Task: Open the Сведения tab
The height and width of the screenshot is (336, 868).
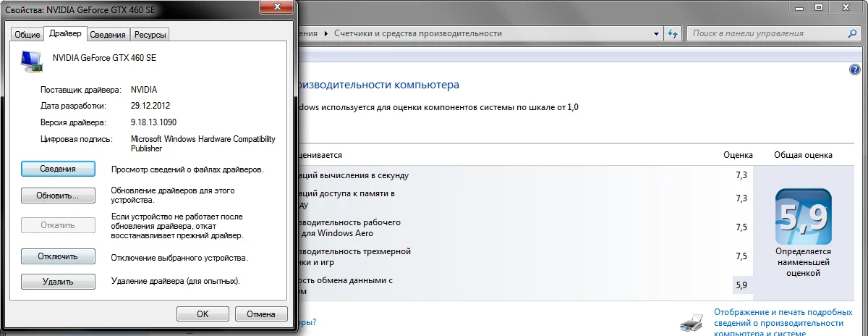Action: tap(109, 35)
